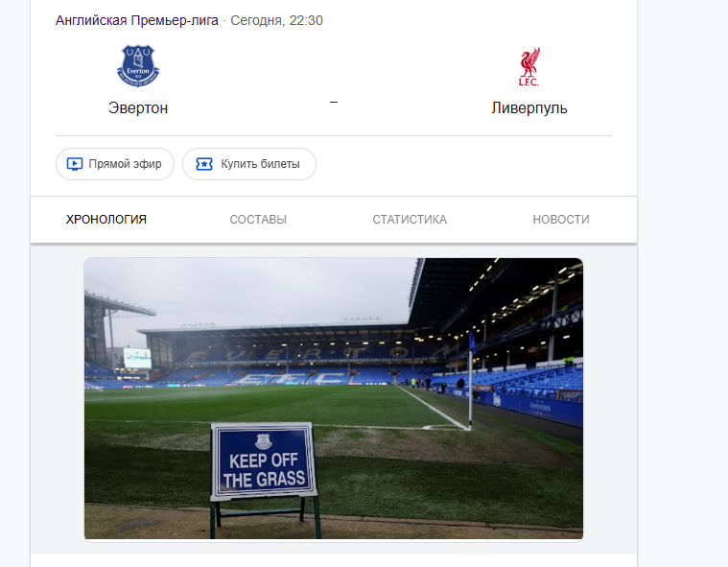
Task: Choose the Купить билеты button
Action: [x=249, y=164]
